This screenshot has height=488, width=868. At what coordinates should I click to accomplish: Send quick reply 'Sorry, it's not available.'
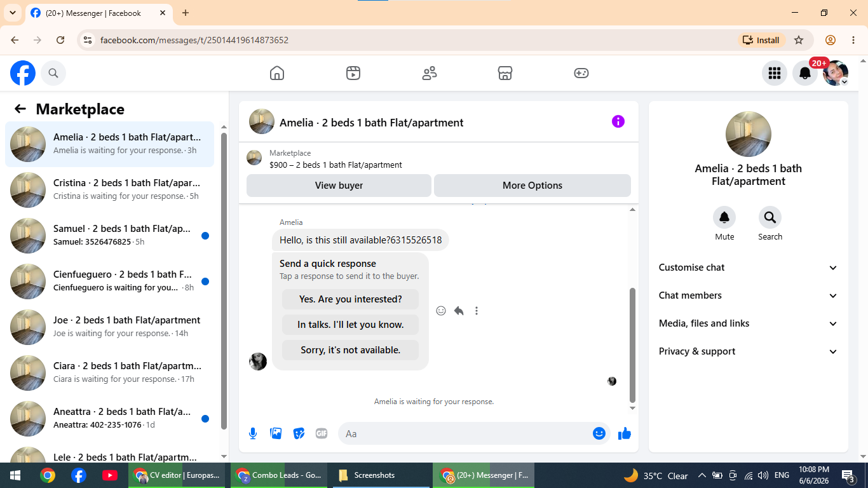[351, 350]
